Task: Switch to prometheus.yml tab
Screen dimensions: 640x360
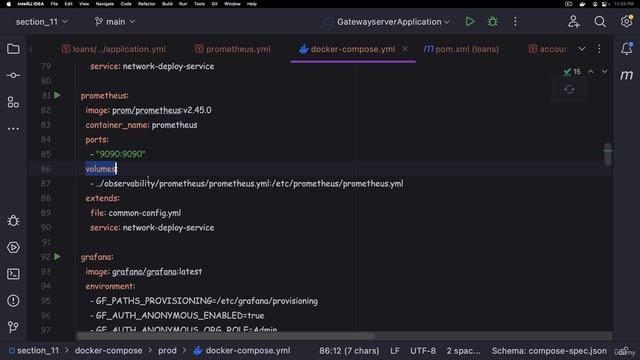Action: click(x=233, y=49)
